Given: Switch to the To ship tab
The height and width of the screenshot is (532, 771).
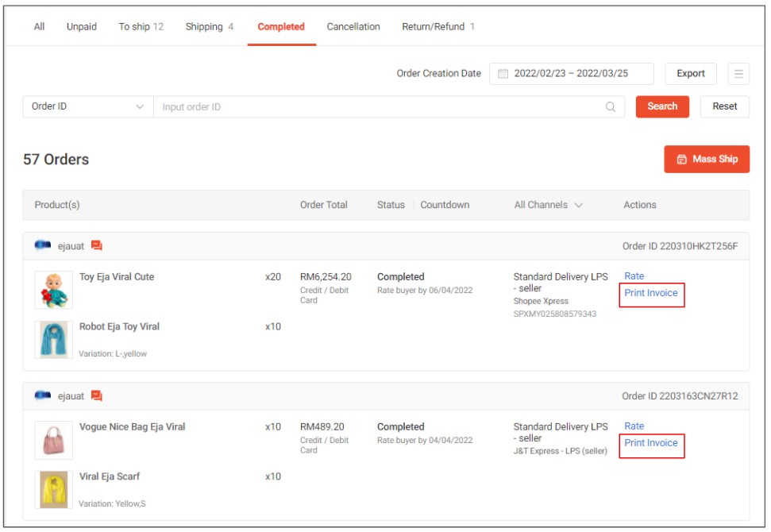Looking at the screenshot, I should point(142,26).
